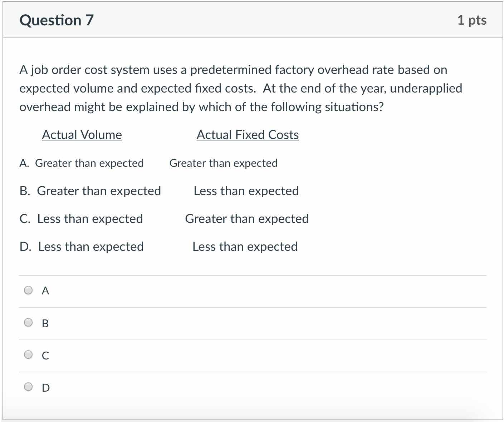Click row B's "Less than expected" fixed costs text
Image resolution: width=504 pixels, height=422 pixels.
click(x=246, y=191)
